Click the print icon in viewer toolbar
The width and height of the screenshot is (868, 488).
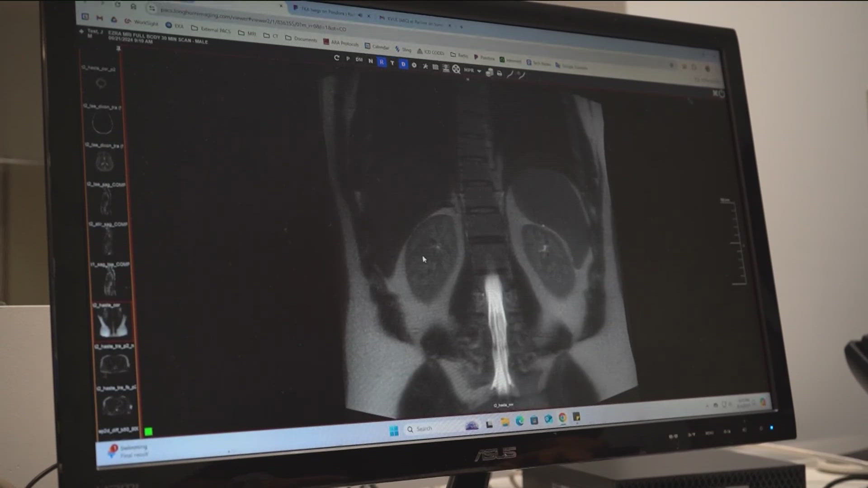tap(500, 73)
